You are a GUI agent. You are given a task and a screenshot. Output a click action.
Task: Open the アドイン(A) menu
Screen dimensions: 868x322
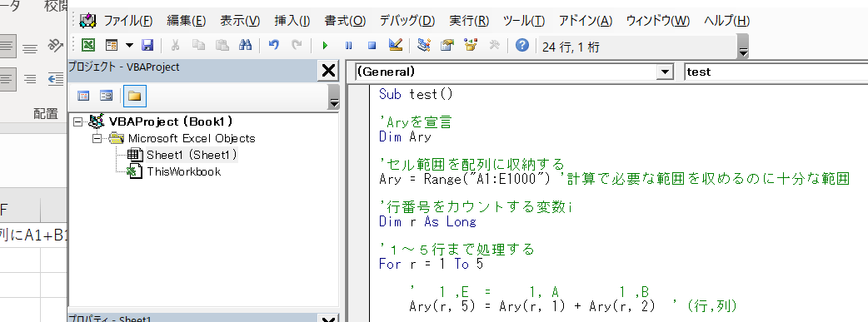tap(586, 21)
